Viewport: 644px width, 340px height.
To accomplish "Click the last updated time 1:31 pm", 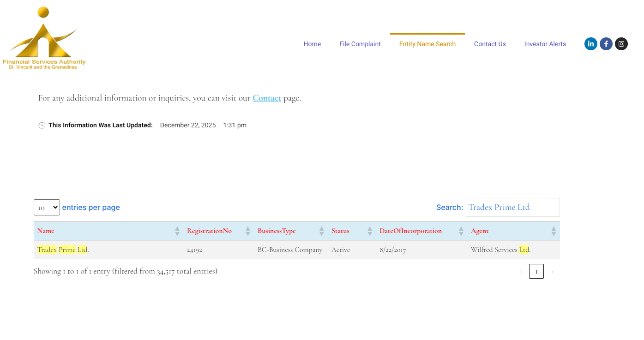I will pyautogui.click(x=235, y=125).
